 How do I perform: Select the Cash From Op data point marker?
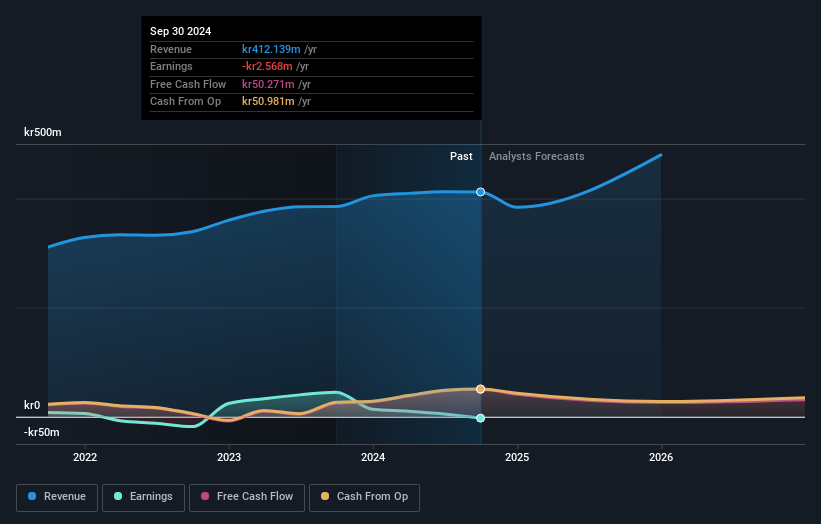[x=481, y=389]
